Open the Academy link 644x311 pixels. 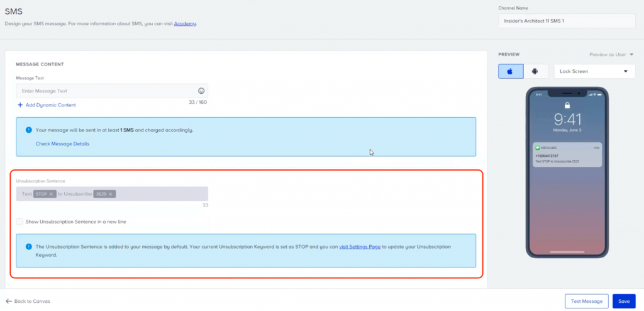point(185,23)
